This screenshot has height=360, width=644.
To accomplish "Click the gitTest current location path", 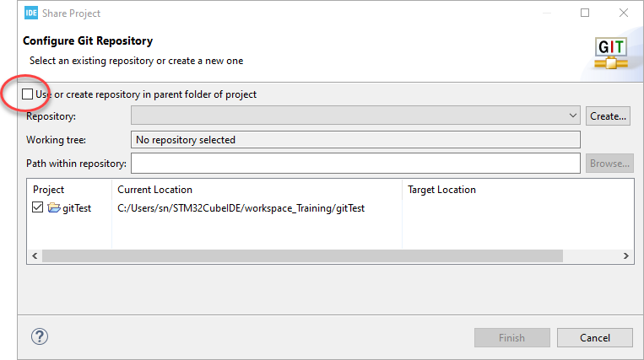I will pos(241,208).
